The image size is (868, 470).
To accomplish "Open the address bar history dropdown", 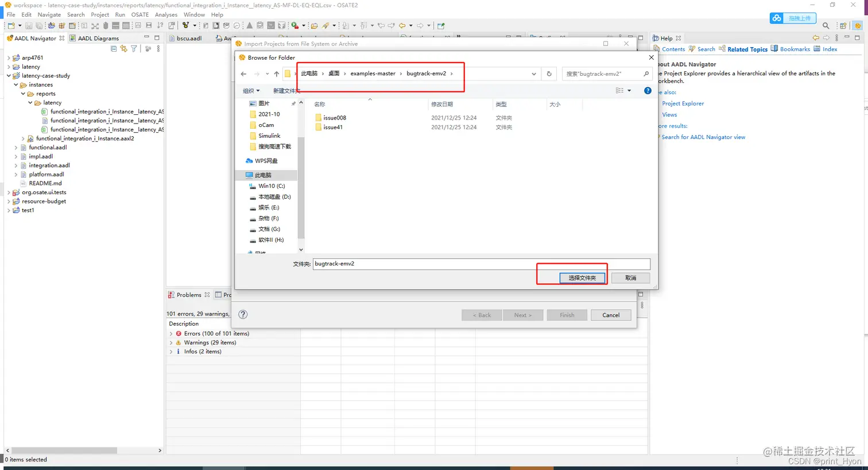I will pos(534,74).
